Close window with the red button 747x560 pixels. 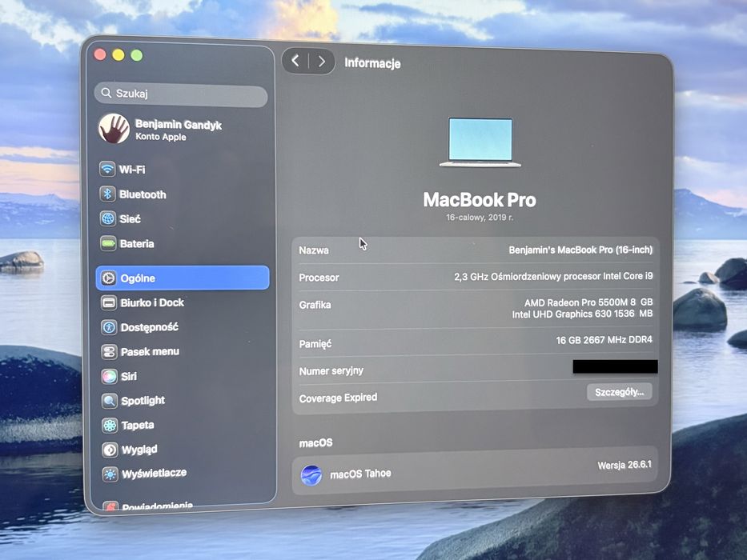pos(100,54)
